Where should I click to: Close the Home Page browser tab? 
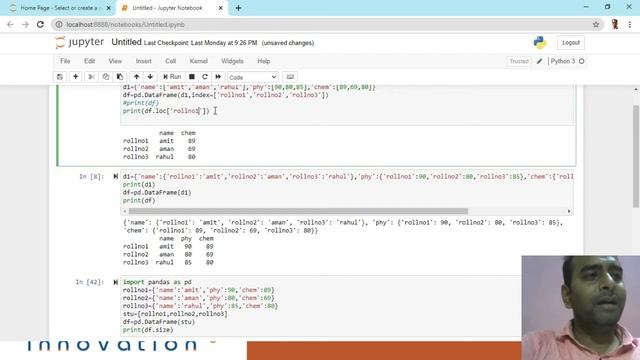(x=109, y=8)
